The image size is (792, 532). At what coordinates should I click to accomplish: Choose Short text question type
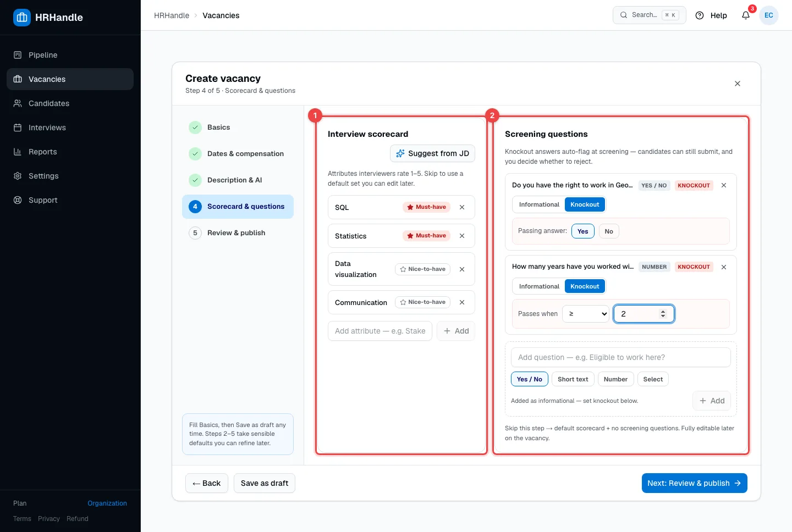(x=573, y=379)
